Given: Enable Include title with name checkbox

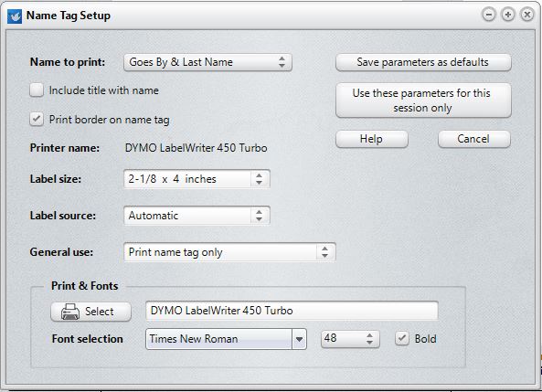Looking at the screenshot, I should (37, 90).
